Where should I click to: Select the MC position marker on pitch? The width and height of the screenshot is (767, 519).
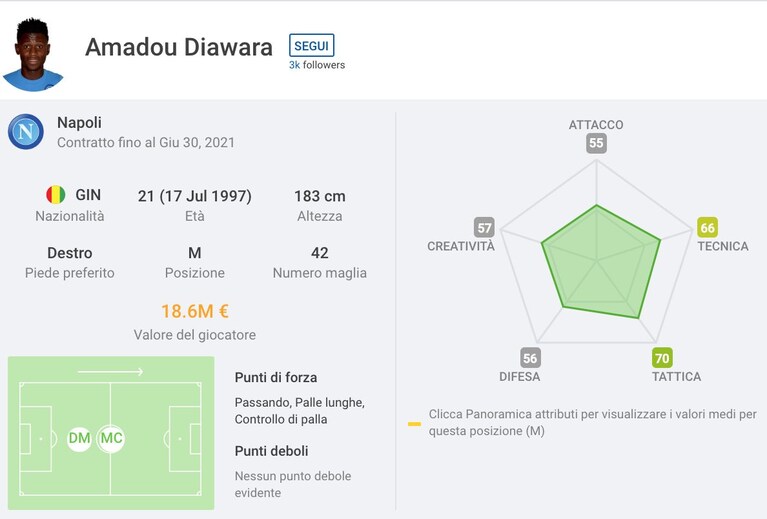click(111, 438)
